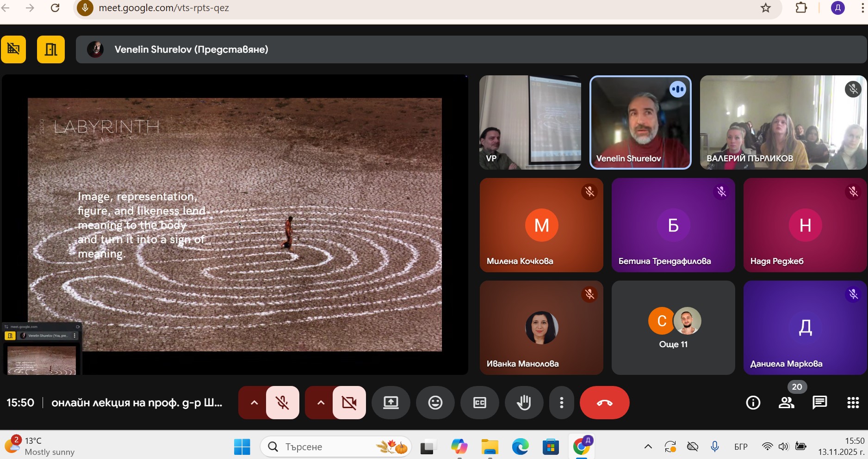
Task: Open more options three-dot menu
Action: click(561, 403)
